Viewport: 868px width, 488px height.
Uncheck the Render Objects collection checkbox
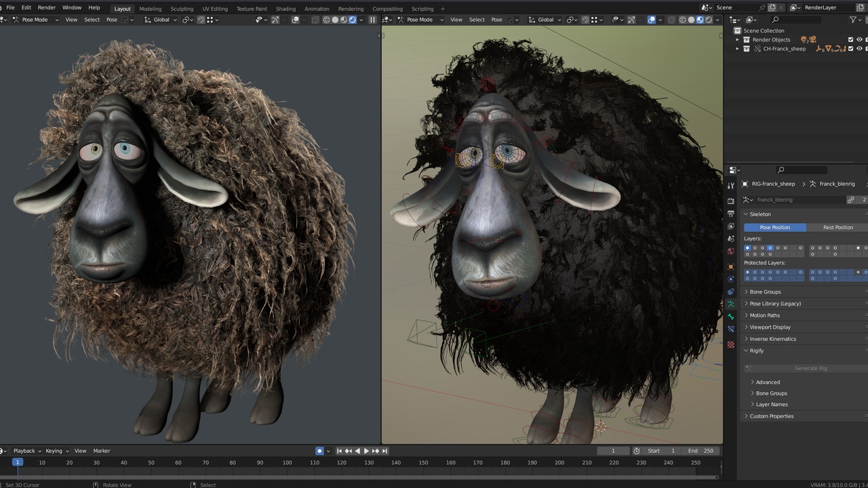click(850, 39)
